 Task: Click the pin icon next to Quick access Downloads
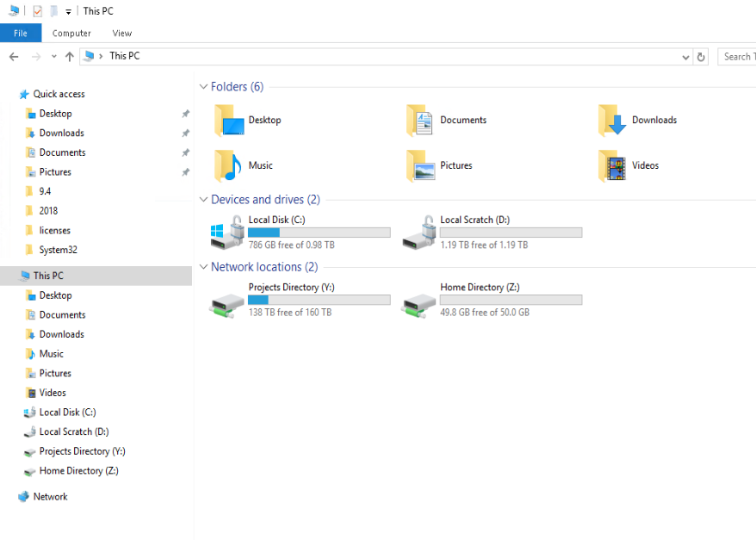[x=186, y=133]
